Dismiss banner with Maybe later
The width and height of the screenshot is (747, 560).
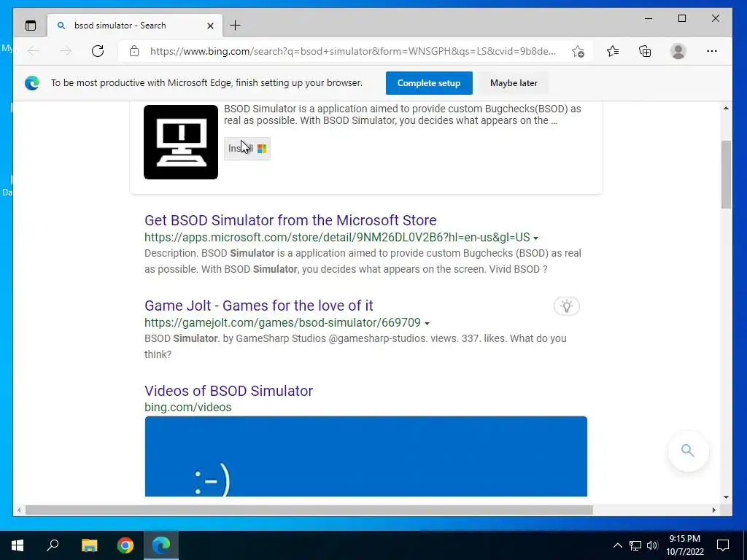pos(514,83)
